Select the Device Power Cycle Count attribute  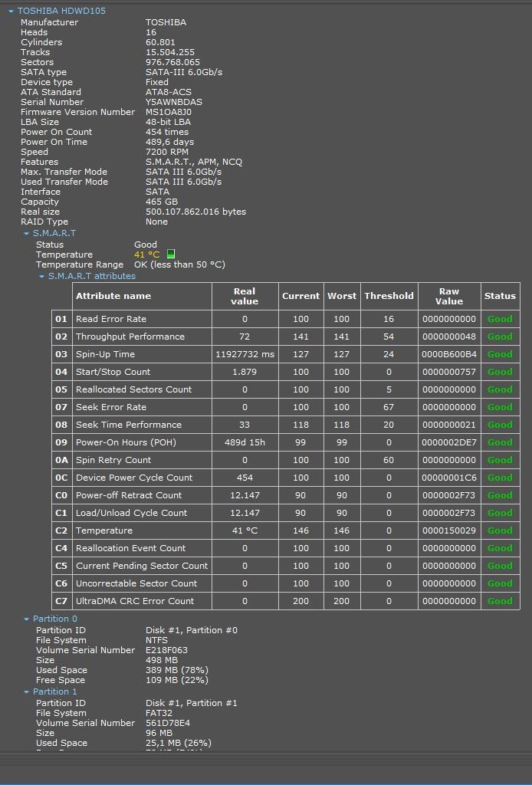point(134,478)
